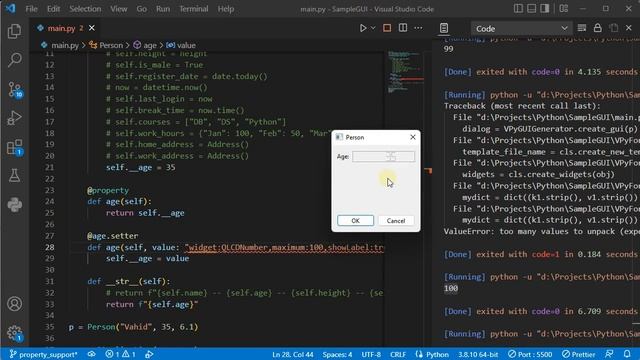This screenshot has height=360, width=640.
Task: Open Problems from errors and warnings indicator
Action: [121, 354]
